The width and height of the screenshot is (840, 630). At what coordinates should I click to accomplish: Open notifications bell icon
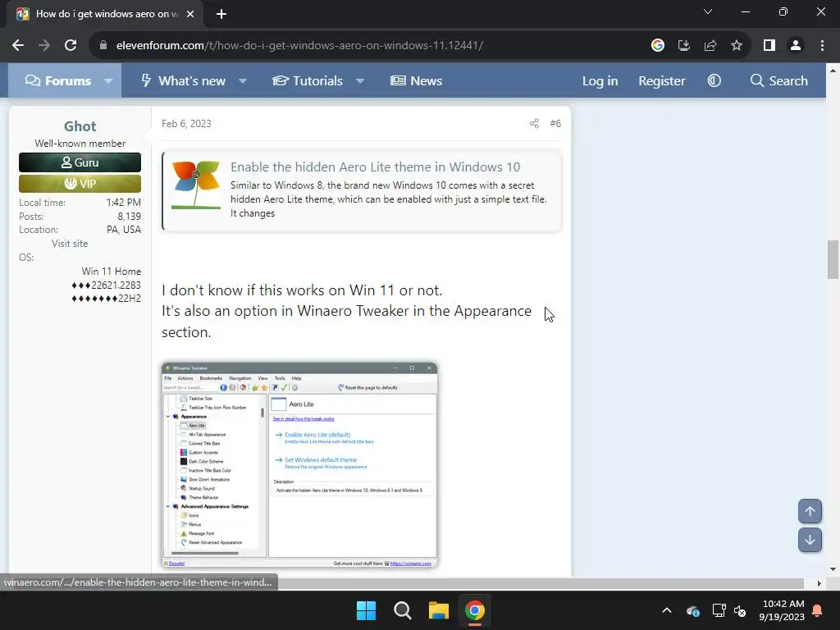(817, 610)
